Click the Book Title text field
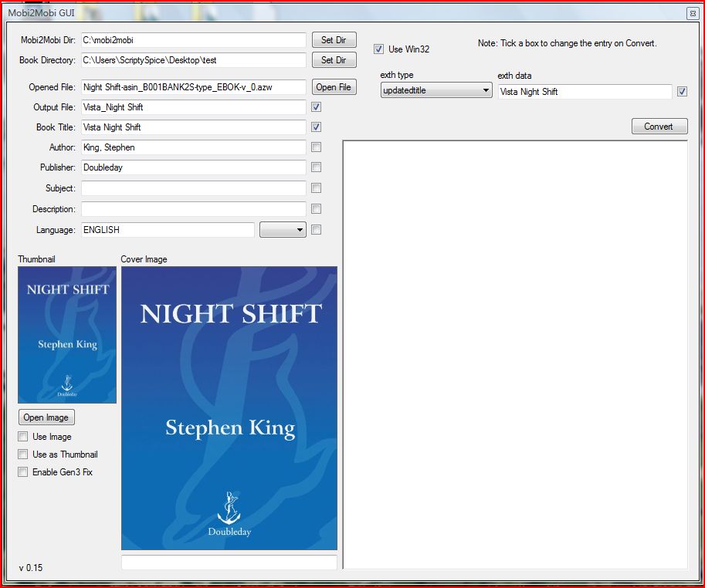Image resolution: width=705 pixels, height=588 pixels. [193, 127]
